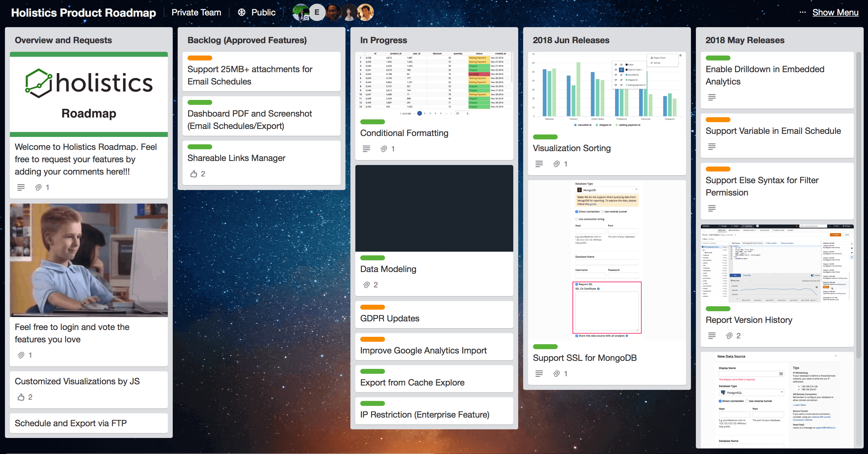
Task: Click the orange label on GDPR Updates card
Action: click(x=372, y=307)
